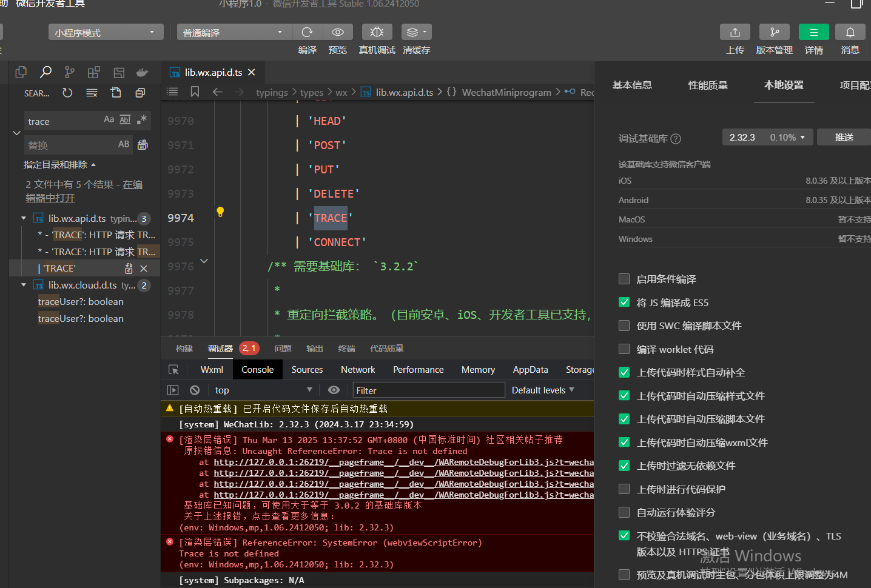Select the search magnifier sidebar icon

point(45,73)
